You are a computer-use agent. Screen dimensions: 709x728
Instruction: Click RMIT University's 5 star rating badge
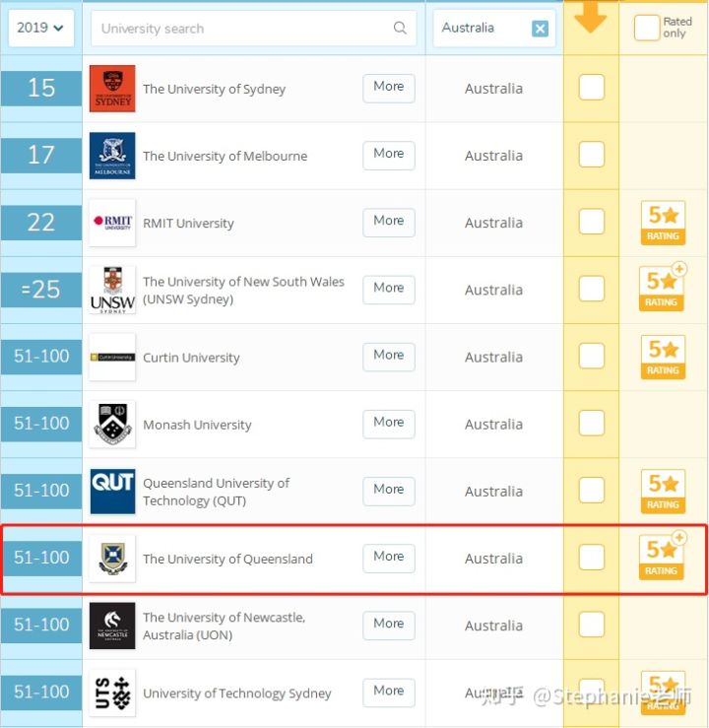[663, 223]
